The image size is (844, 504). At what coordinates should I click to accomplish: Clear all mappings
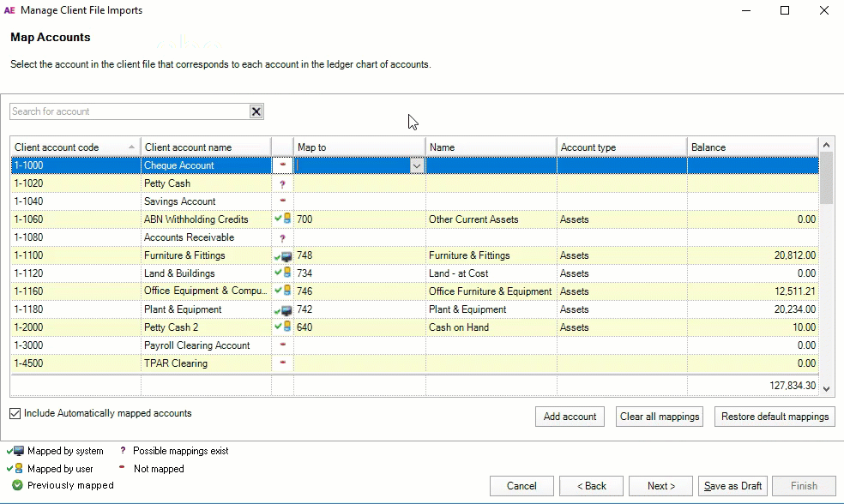(659, 417)
